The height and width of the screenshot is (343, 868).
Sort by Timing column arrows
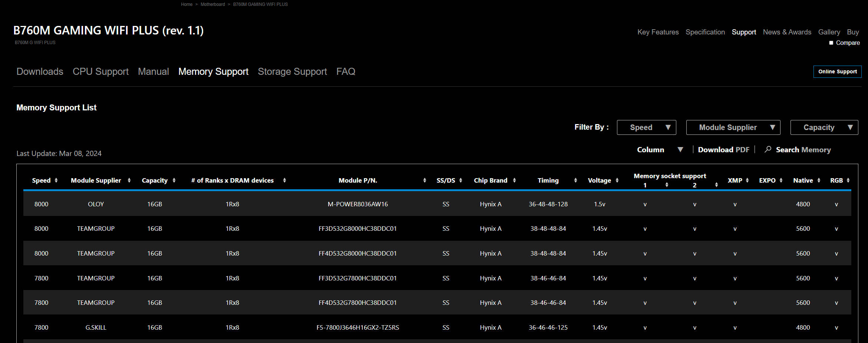point(575,180)
